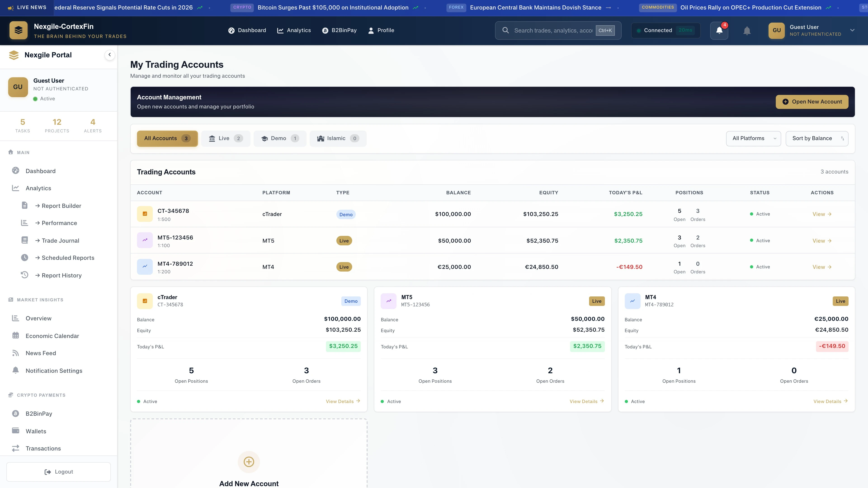Click View Details on the MT5 card
Image resolution: width=868 pixels, height=488 pixels.
(586, 401)
